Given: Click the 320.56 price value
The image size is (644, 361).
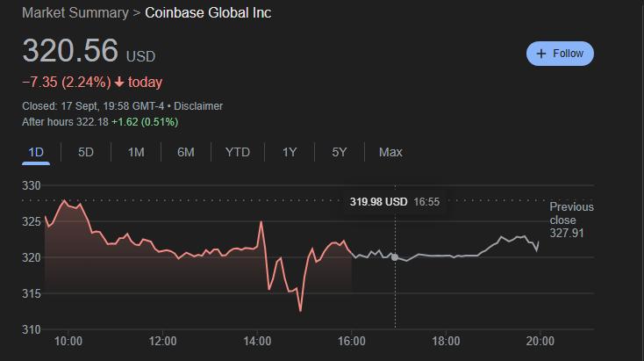Looking at the screenshot, I should (70, 51).
